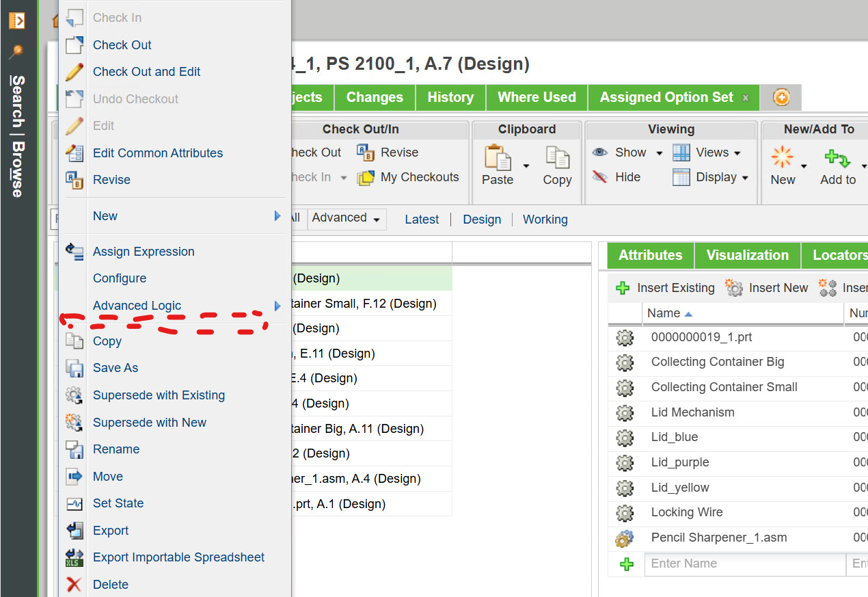This screenshot has height=597, width=868.
Task: Expand the Views dropdown
Action: 713,152
